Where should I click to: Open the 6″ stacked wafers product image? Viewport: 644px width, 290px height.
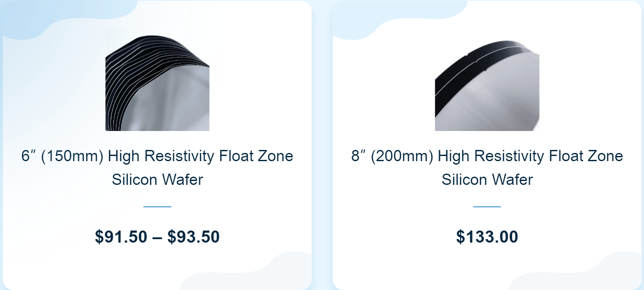coord(157,79)
